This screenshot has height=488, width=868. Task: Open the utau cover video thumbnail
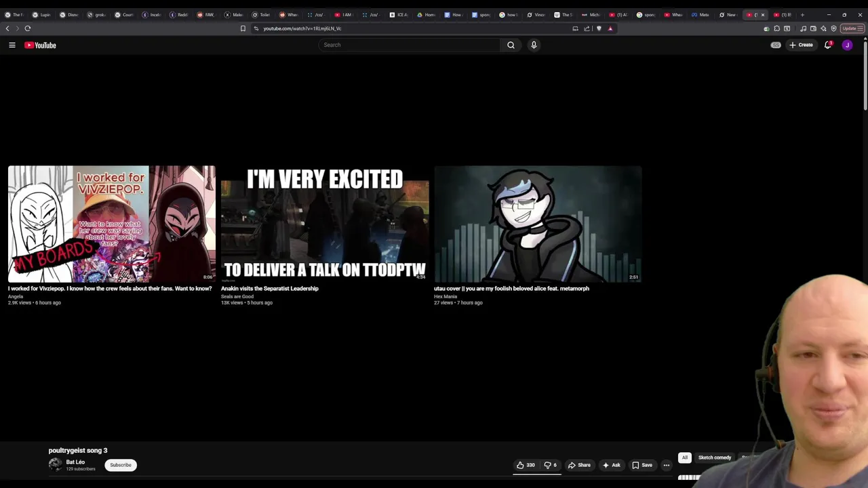[x=538, y=224]
